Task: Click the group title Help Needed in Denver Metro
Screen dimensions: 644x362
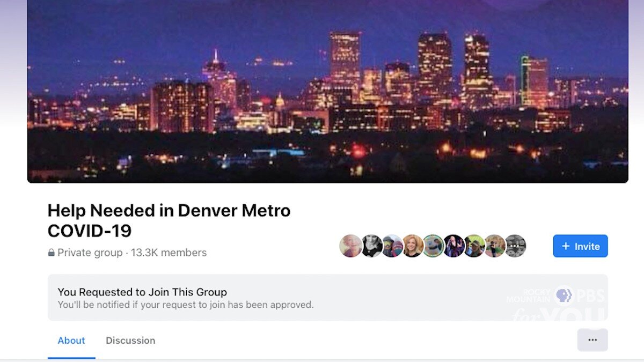Action: pos(169,210)
